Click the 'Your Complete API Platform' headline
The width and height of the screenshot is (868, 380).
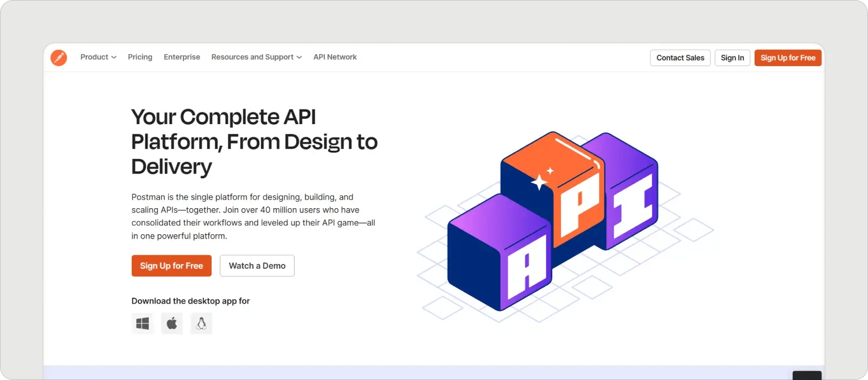(x=254, y=142)
